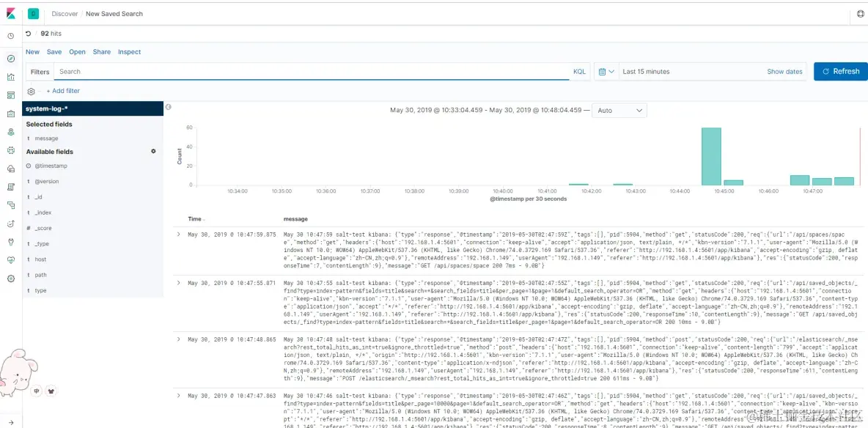Click New Saved Search breadcrumb title
The height and width of the screenshot is (428, 868).
pos(114,13)
